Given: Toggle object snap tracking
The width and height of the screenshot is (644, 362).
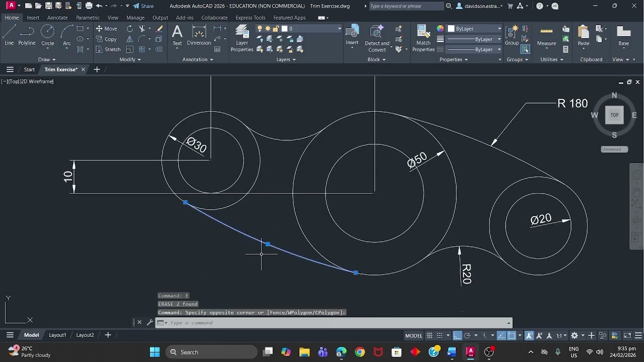Looking at the screenshot, I should tap(502, 335).
